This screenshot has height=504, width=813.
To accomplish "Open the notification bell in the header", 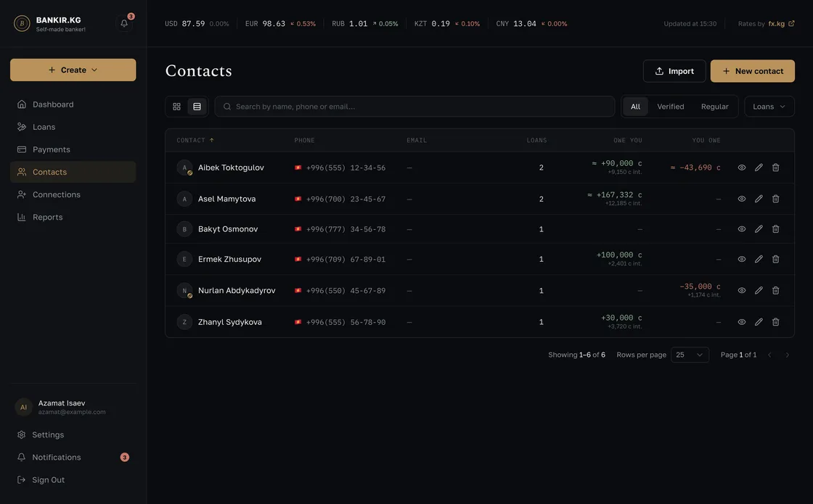I will [124, 23].
